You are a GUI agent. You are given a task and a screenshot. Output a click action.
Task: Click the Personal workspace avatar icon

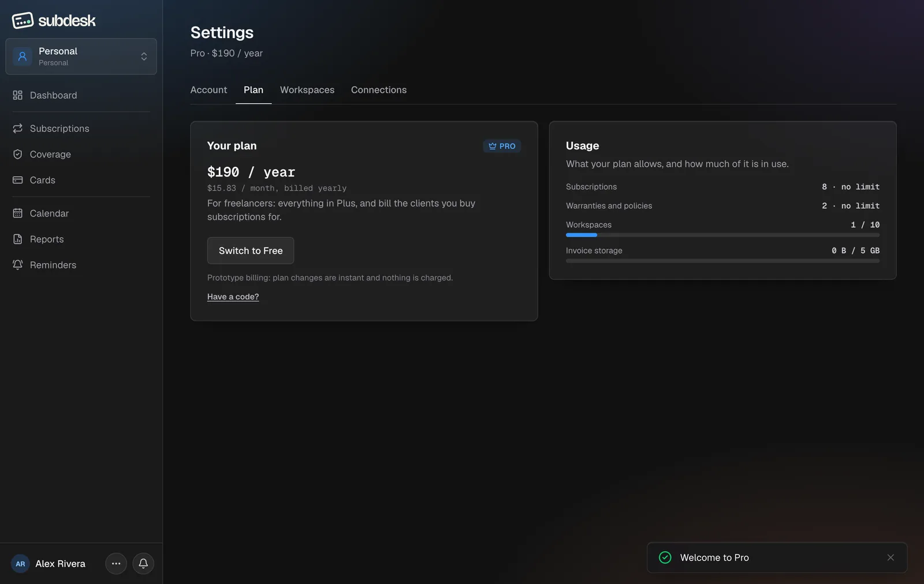(x=22, y=57)
